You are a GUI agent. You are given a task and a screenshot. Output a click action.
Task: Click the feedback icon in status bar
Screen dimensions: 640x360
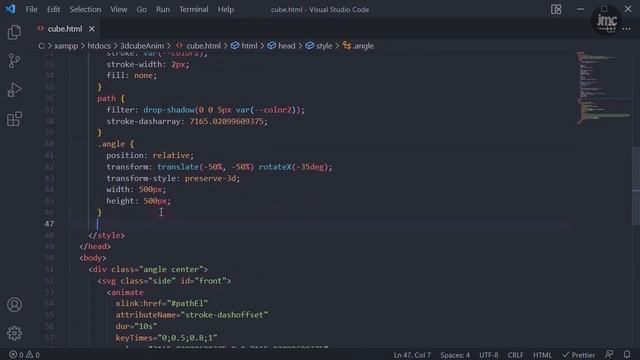(x=609, y=354)
